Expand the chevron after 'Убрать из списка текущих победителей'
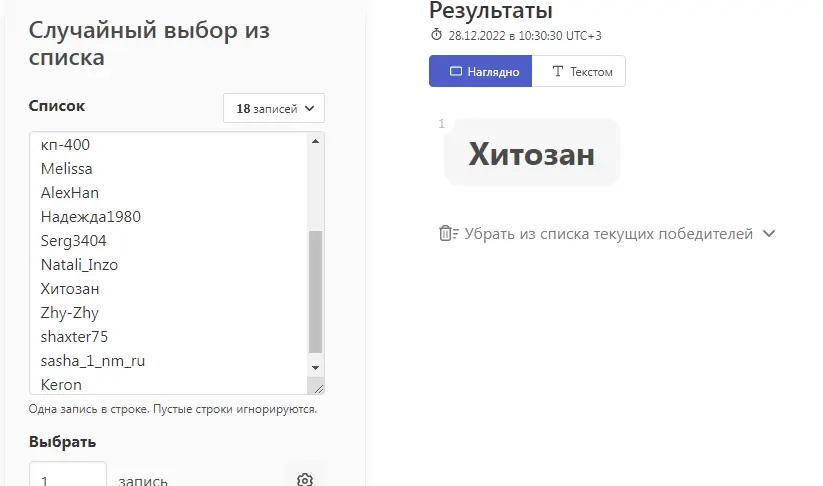Image resolution: width=823 pixels, height=486 pixels. 769,234
